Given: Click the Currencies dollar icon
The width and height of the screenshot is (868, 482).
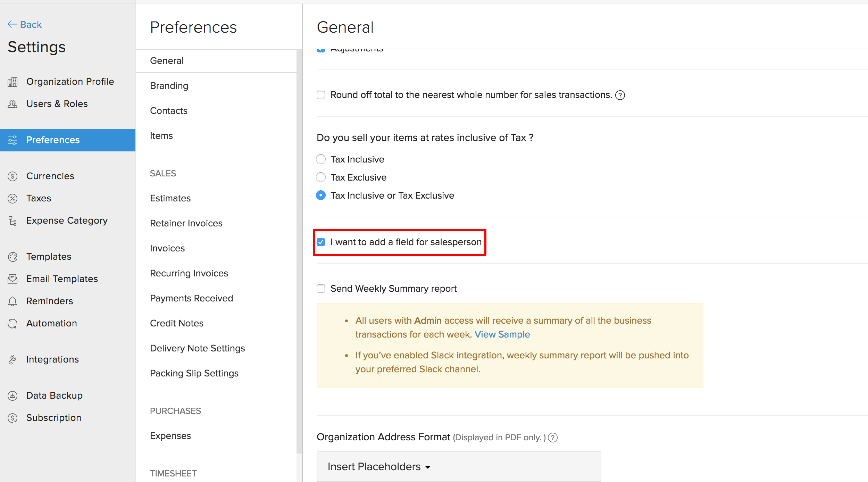Looking at the screenshot, I should coord(12,176).
